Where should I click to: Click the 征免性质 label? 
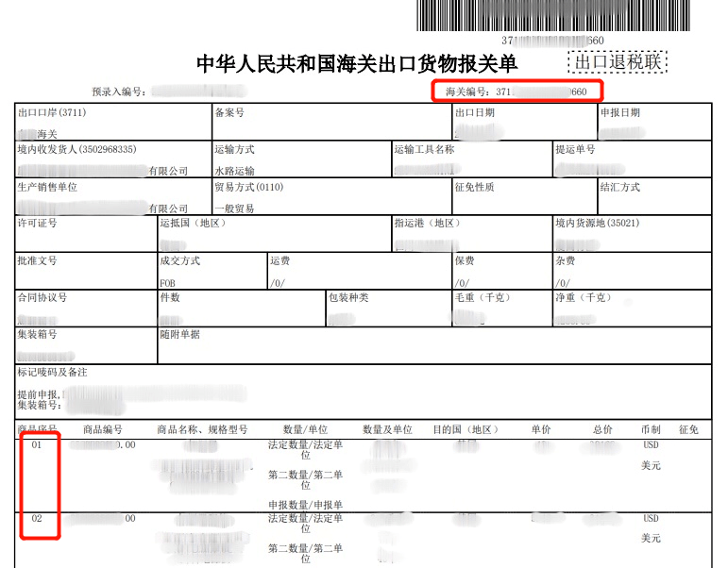pyautogui.click(x=475, y=187)
